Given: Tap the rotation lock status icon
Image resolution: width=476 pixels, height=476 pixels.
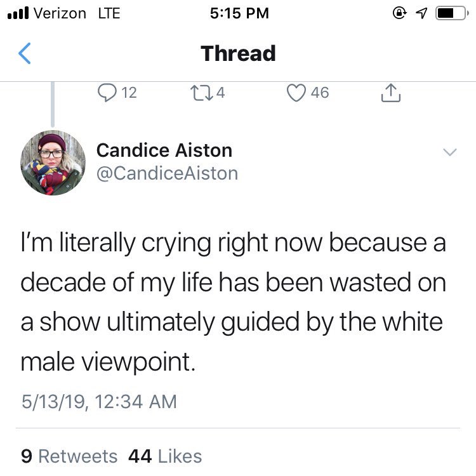Looking at the screenshot, I should [400, 13].
